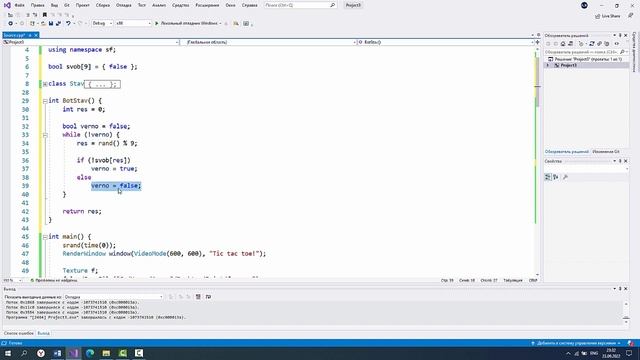This screenshot has height=360, width=640.
Task: Toggle show all files in Solution Explorer
Action: [x=607, y=44]
